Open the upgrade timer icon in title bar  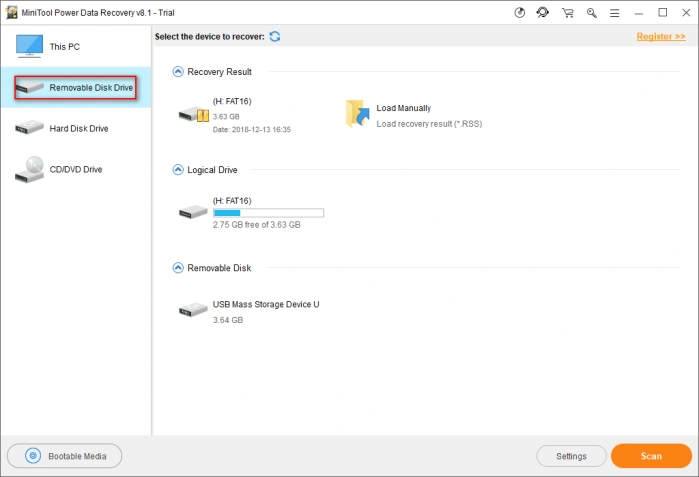tap(519, 12)
